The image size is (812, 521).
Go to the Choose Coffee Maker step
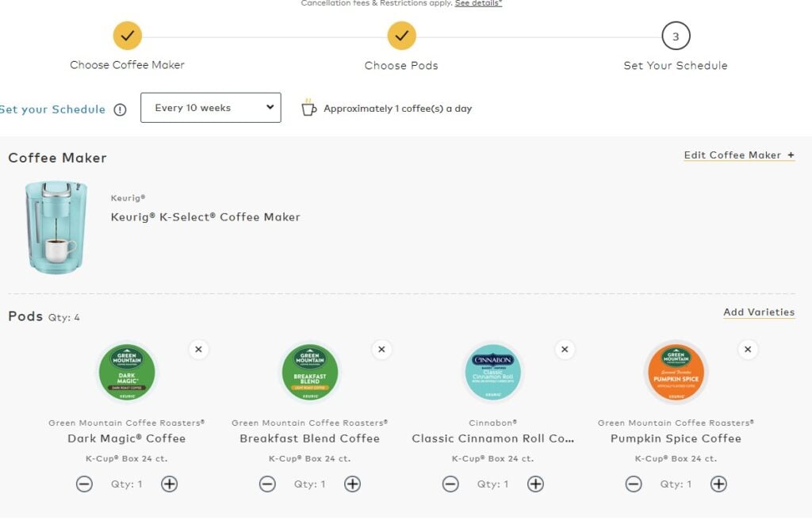[127, 36]
